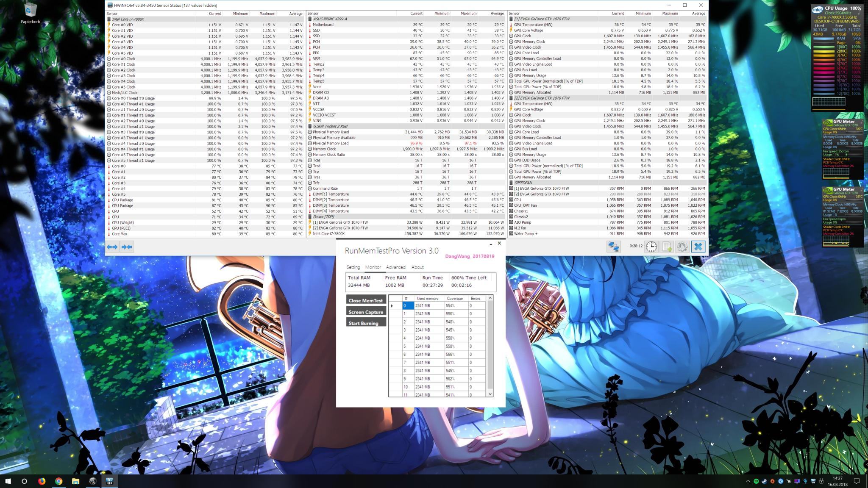Click the log to file icon with green plus

tap(667, 247)
